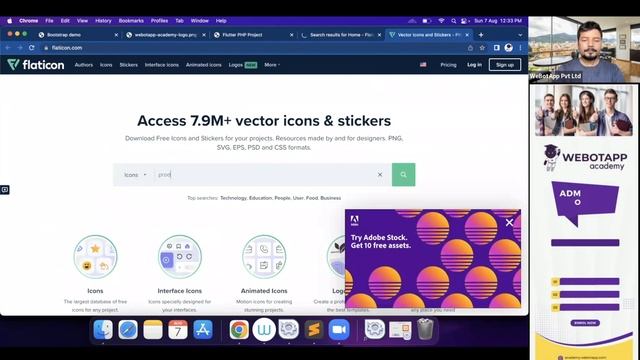Click the green search button
Screen dimensions: 640x360
pyautogui.click(x=403, y=175)
